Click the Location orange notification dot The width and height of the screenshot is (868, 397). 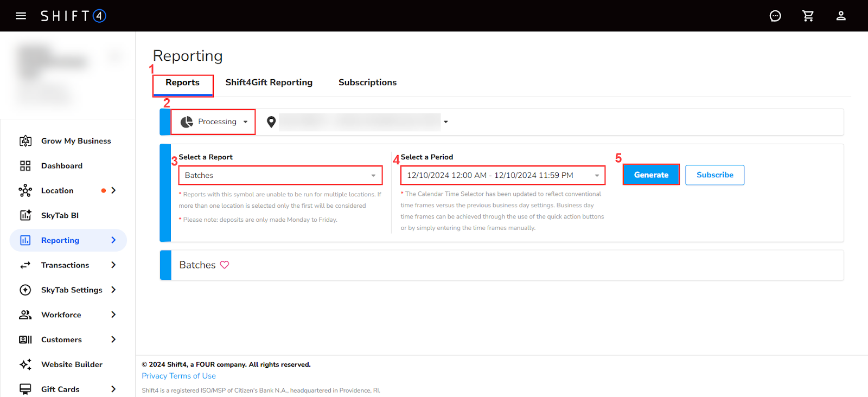coord(104,190)
